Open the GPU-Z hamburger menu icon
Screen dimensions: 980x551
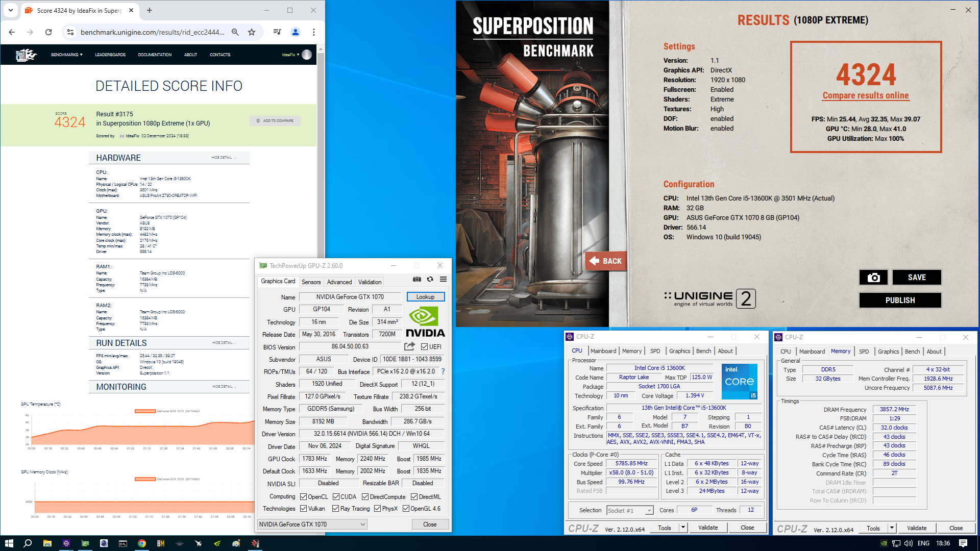click(x=443, y=280)
